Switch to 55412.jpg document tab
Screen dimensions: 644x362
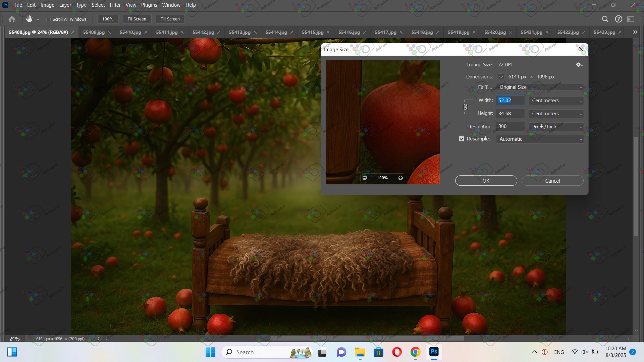tap(203, 32)
